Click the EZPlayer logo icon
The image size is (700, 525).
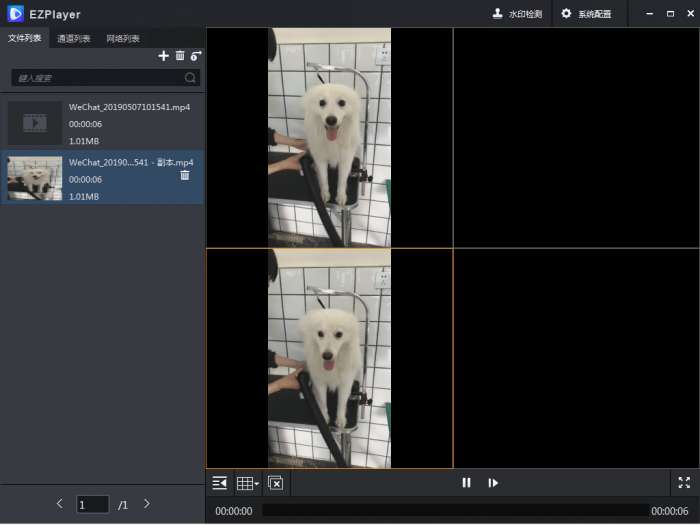point(15,14)
